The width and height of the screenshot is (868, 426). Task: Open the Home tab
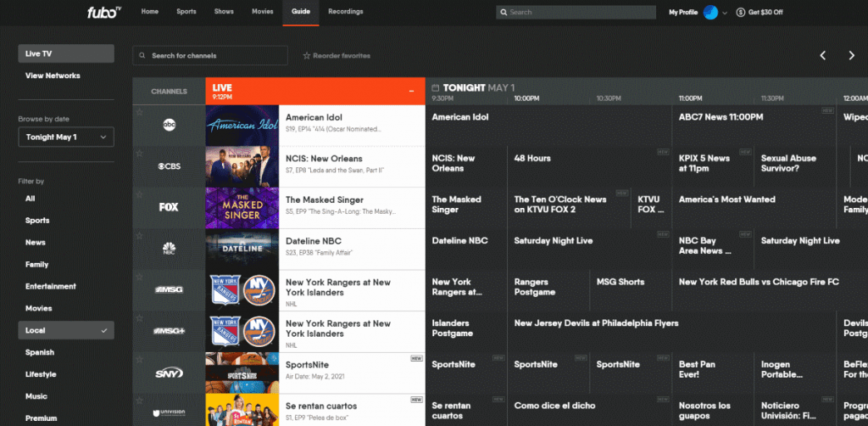click(149, 12)
